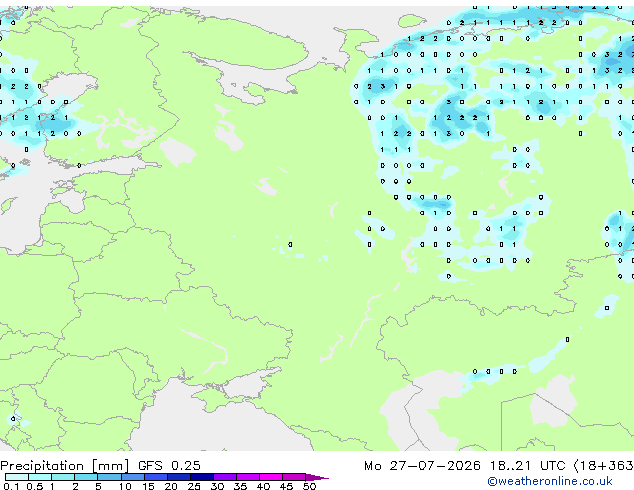Viewport: 634px width, 490px height.
Task: Select the 20–25 mm legend color swatch
Action: coord(178,477)
